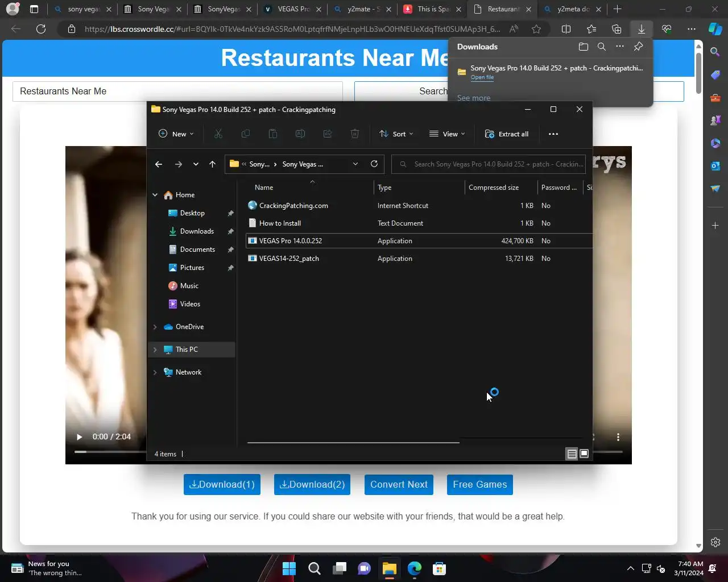This screenshot has height=582, width=728.
Task: Play the video
Action: pos(79,437)
